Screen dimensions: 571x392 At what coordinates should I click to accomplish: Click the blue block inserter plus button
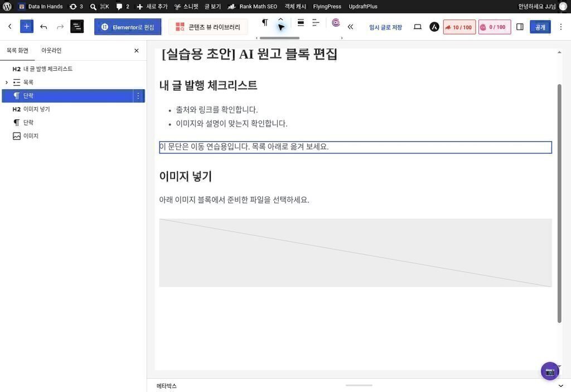pyautogui.click(x=27, y=27)
